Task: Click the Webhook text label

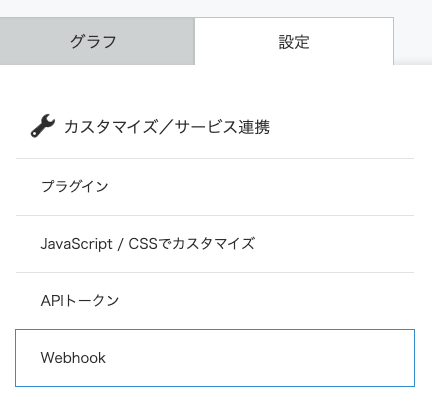Action: (73, 358)
